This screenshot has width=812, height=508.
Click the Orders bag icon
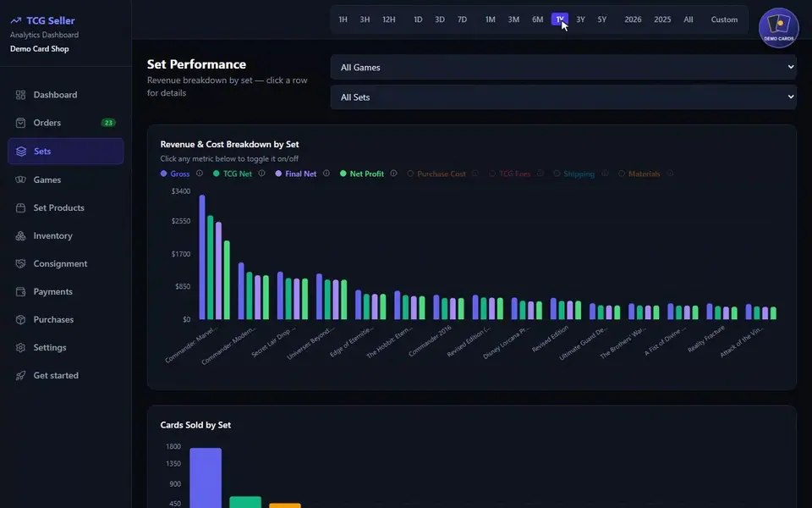pos(20,123)
